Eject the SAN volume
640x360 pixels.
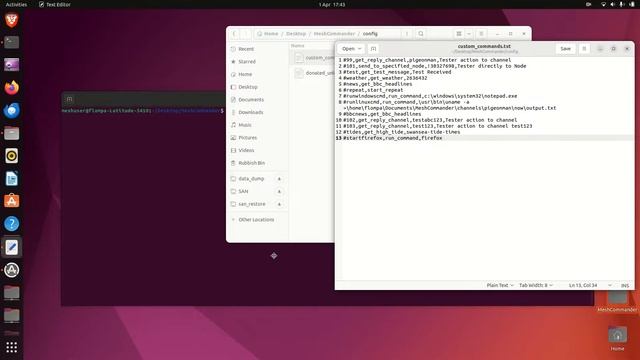coord(280,191)
